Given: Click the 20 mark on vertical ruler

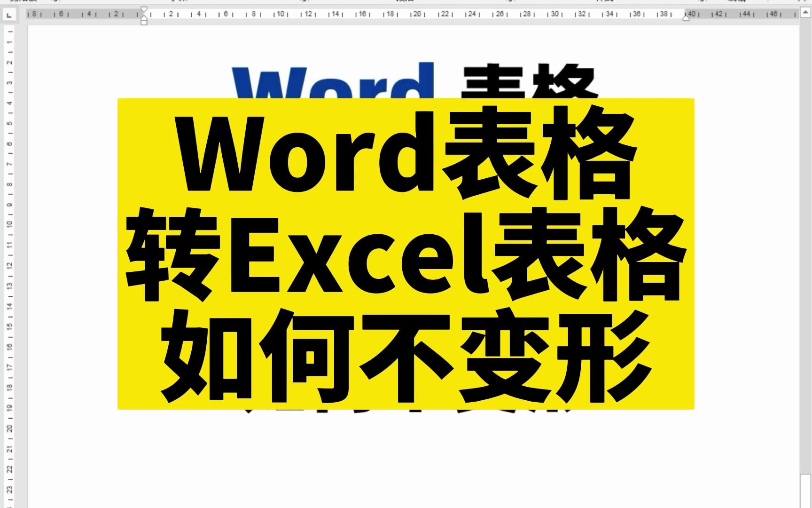Looking at the screenshot, I should click(x=9, y=429).
